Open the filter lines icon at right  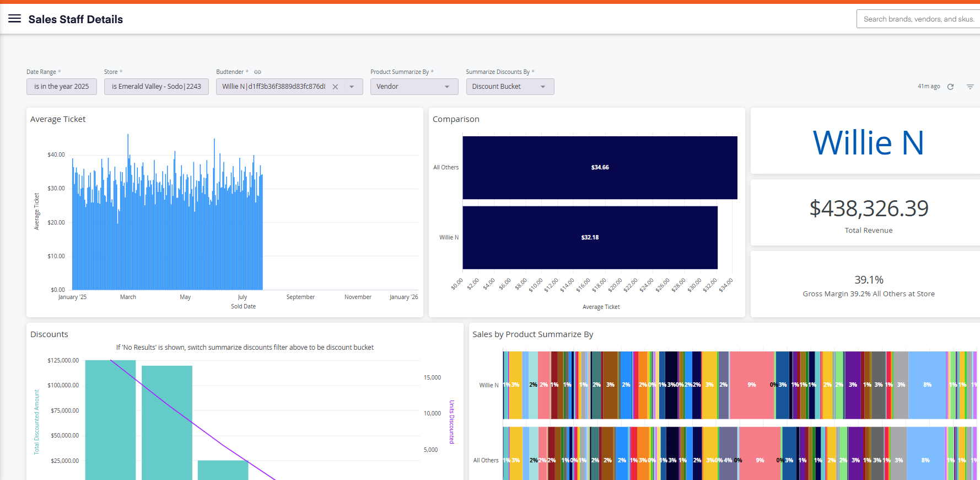tap(970, 87)
